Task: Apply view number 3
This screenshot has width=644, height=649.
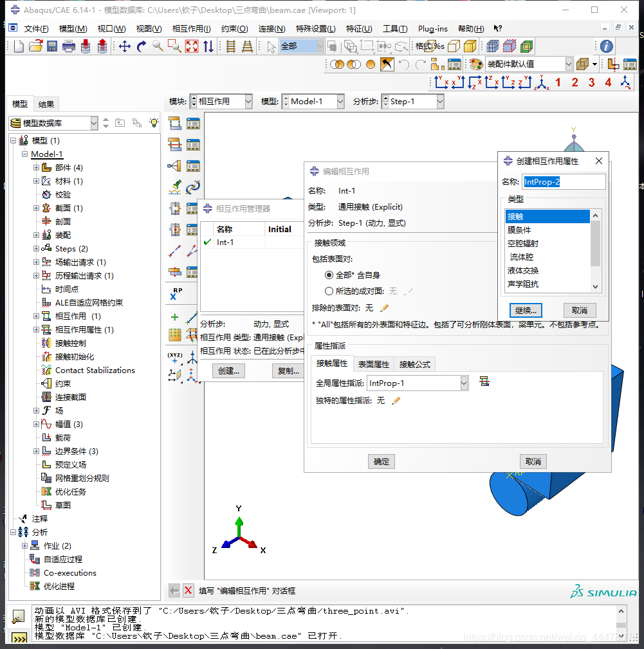Action: point(591,82)
